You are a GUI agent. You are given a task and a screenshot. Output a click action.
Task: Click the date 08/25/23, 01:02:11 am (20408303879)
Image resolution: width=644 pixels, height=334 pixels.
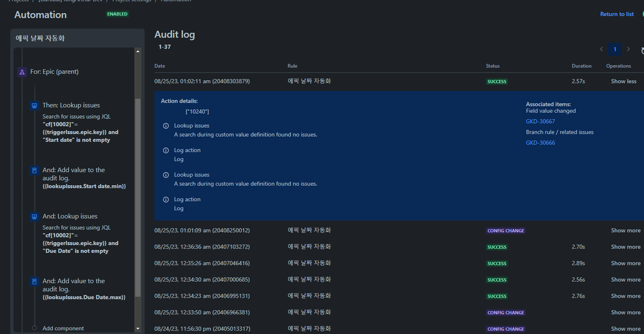202,81
